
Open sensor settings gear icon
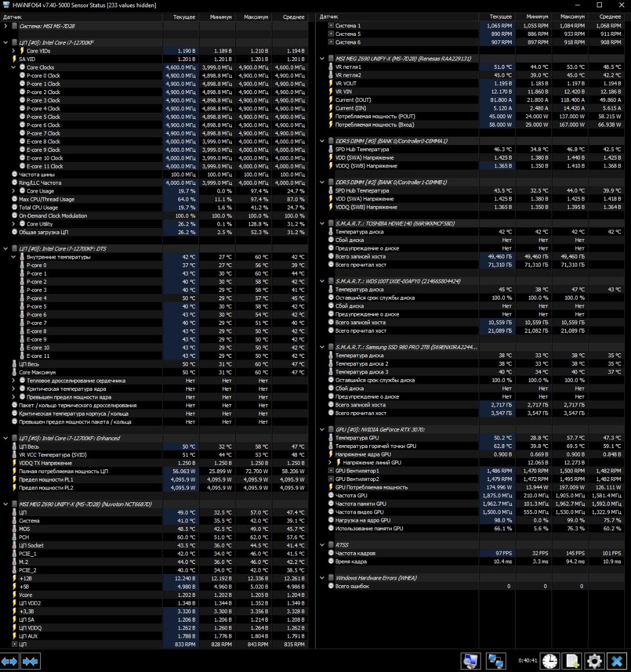coord(594,661)
